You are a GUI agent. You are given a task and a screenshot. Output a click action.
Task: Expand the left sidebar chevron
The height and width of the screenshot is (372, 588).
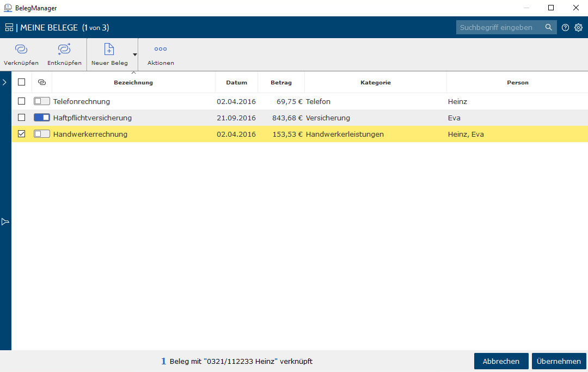(4, 82)
